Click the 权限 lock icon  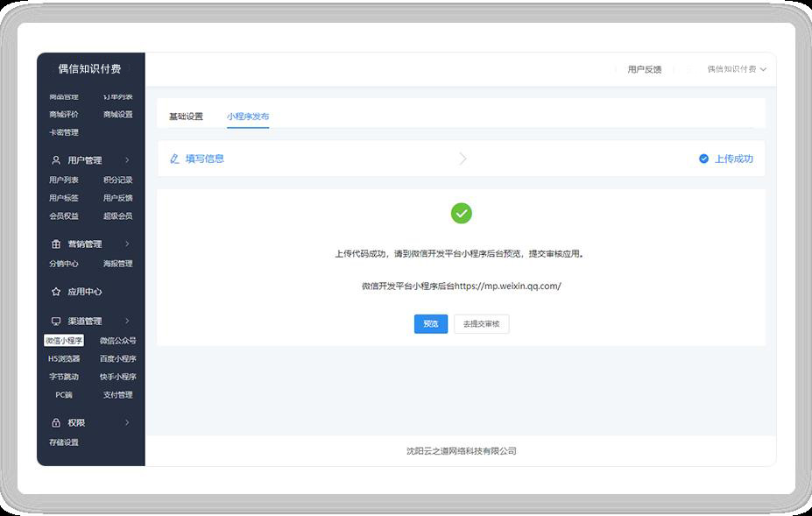pyautogui.click(x=56, y=423)
